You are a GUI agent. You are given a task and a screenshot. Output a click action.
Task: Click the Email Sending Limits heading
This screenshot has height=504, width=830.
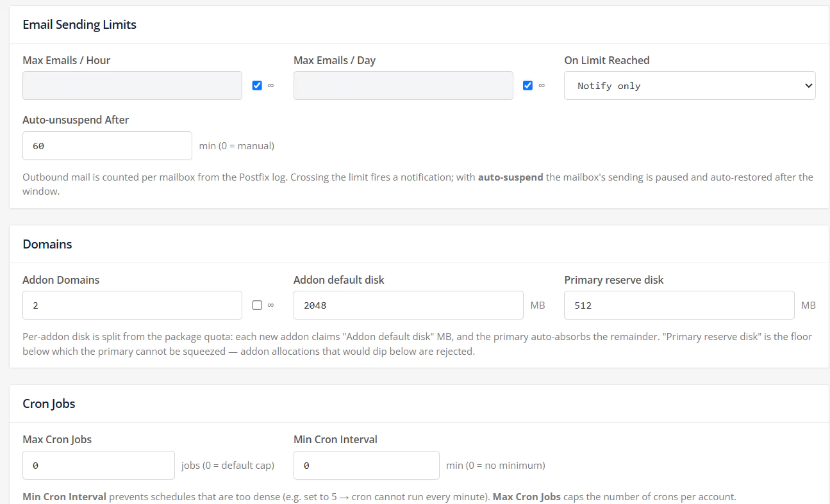coord(79,24)
